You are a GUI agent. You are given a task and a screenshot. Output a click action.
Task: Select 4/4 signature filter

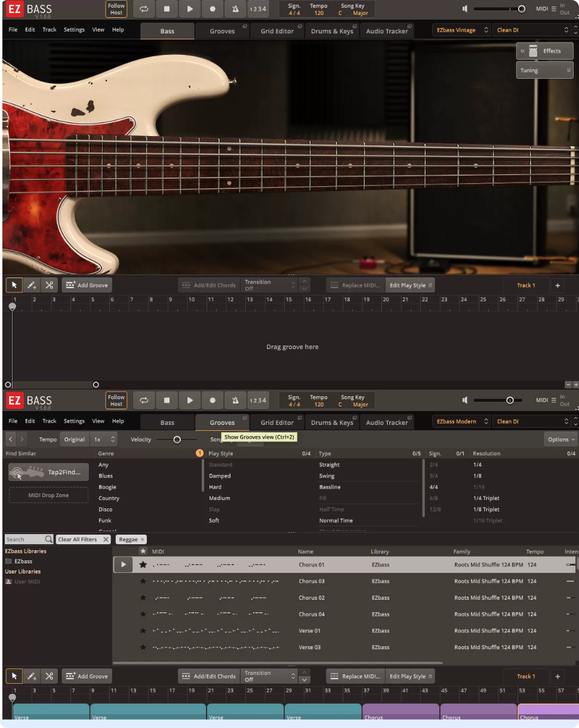click(x=433, y=487)
